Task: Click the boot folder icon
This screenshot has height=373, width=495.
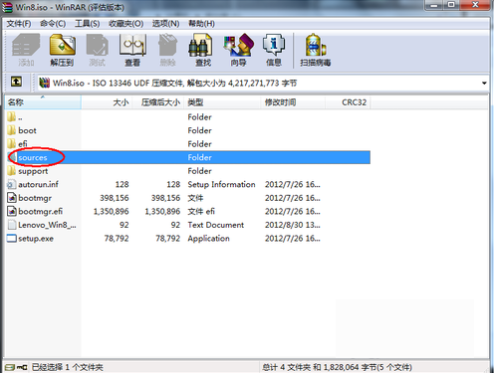Action: (12, 130)
